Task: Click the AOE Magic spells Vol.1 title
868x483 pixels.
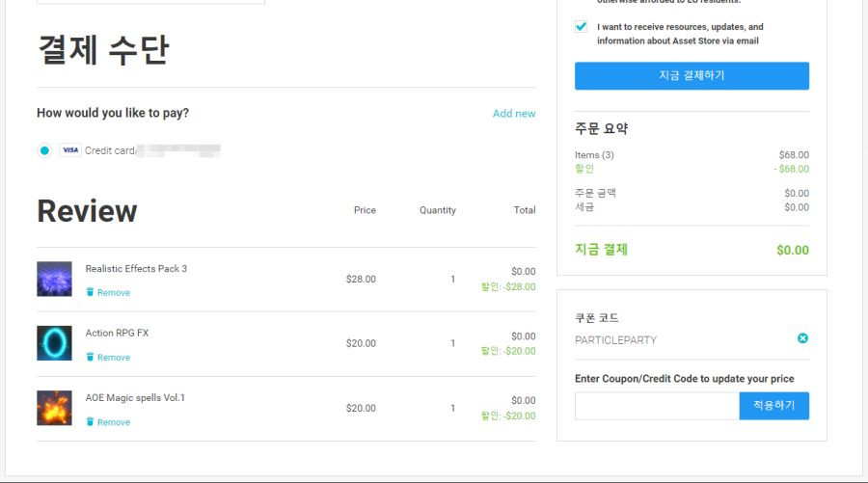Action: point(135,397)
